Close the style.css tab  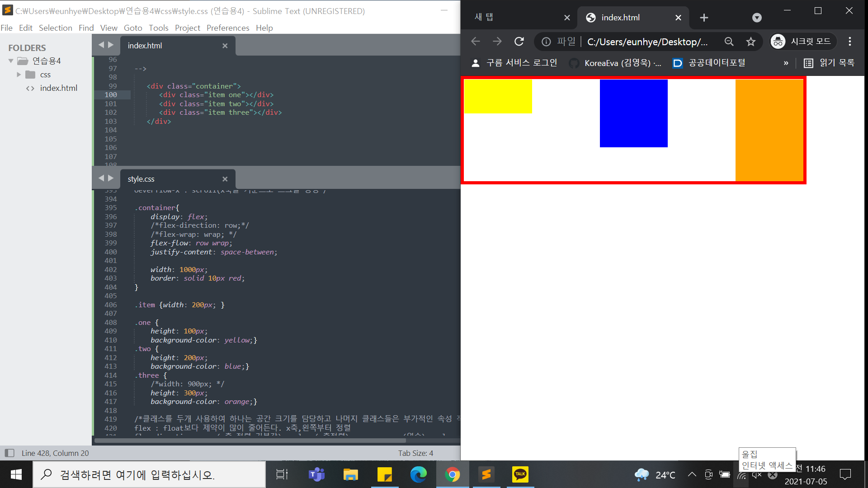[225, 179]
